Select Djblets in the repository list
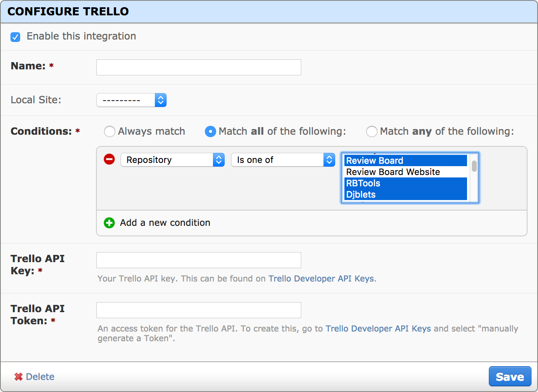 coord(405,194)
